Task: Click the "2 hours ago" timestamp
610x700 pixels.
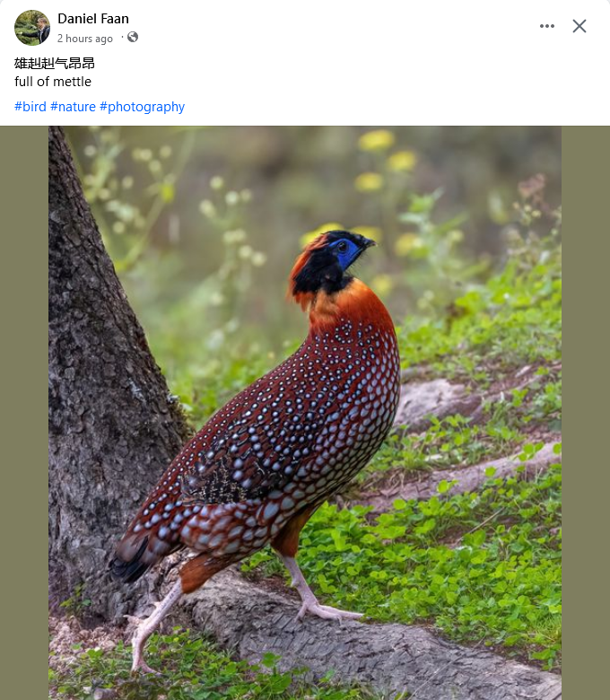Action: pos(85,39)
